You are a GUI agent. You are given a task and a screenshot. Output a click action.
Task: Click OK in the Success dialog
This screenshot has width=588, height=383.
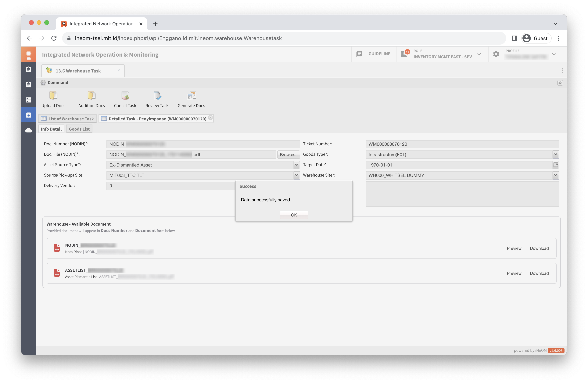click(294, 215)
